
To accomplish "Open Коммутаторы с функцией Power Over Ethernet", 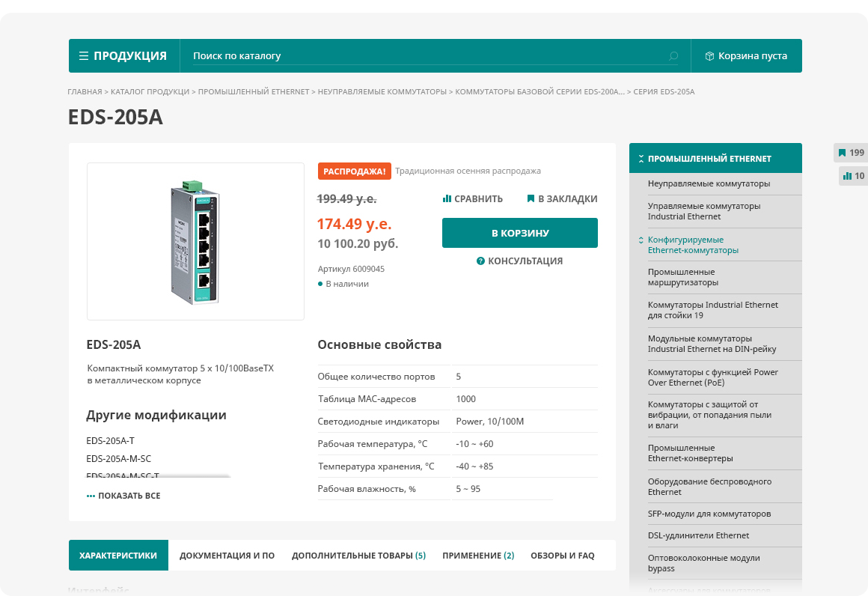I will pyautogui.click(x=713, y=377).
